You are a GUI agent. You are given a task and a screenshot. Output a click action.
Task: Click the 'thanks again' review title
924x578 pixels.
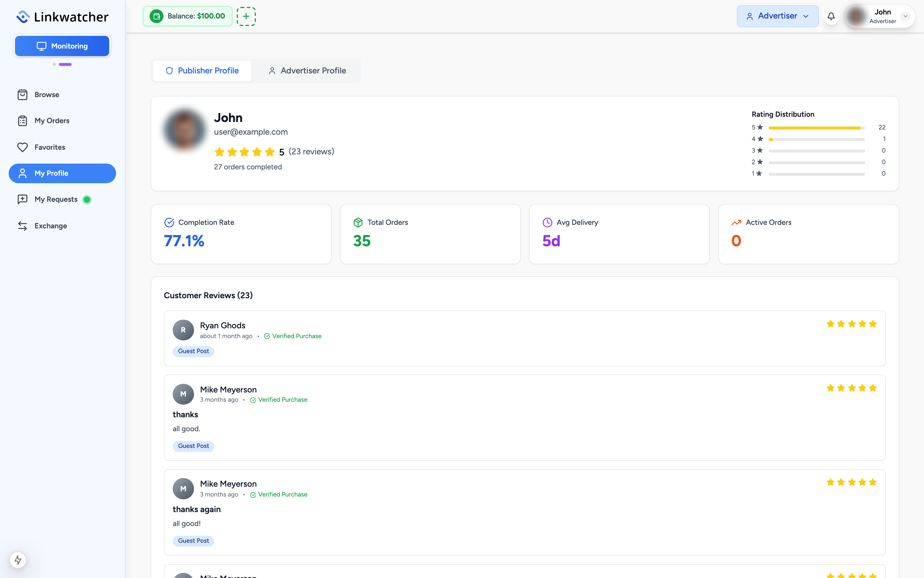[197, 510]
